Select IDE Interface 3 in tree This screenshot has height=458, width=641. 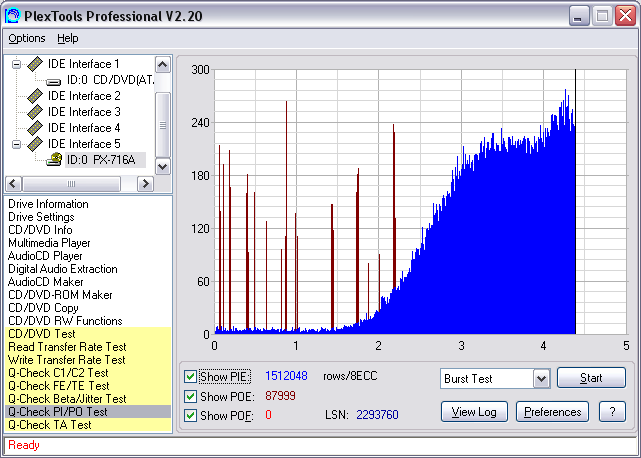point(84,112)
